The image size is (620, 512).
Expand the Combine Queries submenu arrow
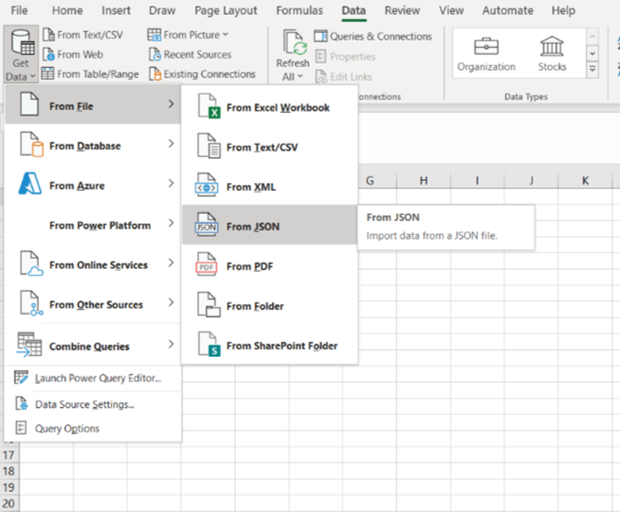point(171,344)
